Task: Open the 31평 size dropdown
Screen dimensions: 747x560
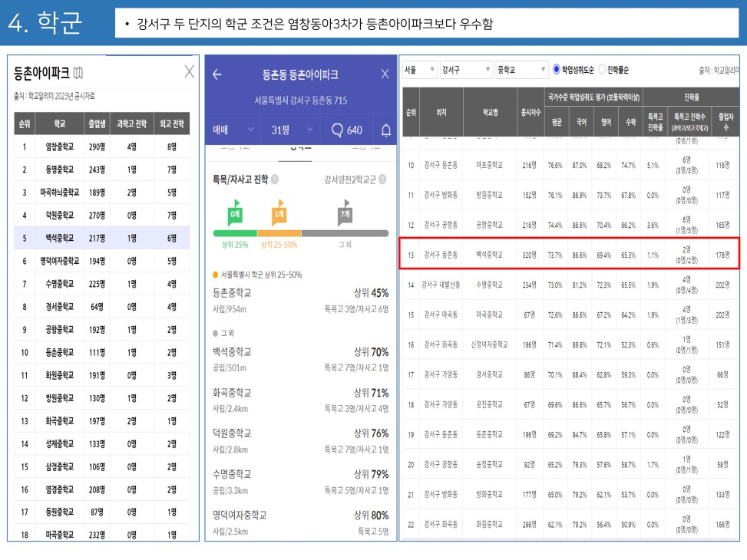Action: 292,130
